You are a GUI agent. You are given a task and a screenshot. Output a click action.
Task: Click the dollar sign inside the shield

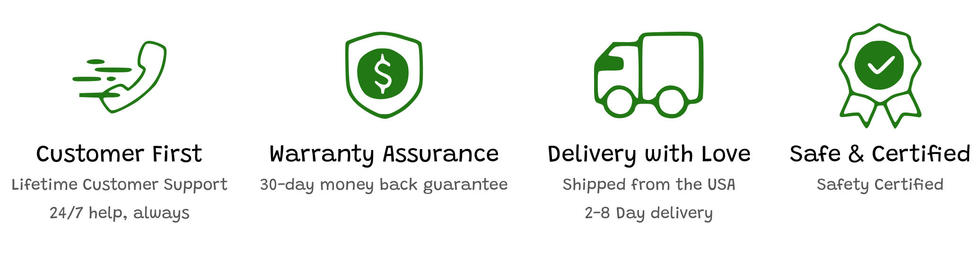[383, 74]
